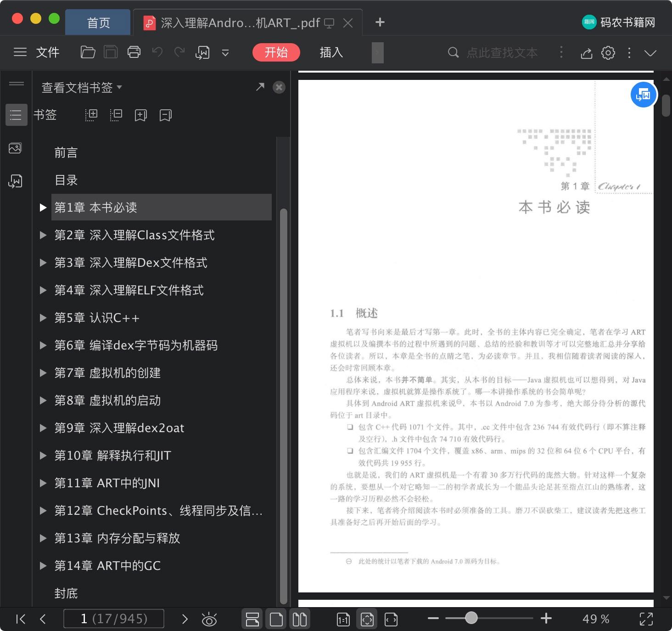The height and width of the screenshot is (631, 672).
Task: Jump to 第11章 ART中的JNI
Action: tap(107, 483)
